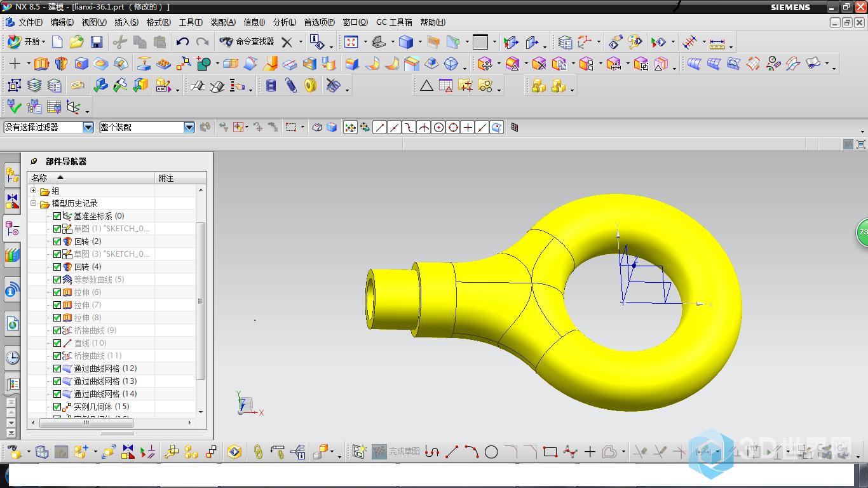
Task: Toggle checkbox for 基准坐标系 (0)
Action: (57, 216)
